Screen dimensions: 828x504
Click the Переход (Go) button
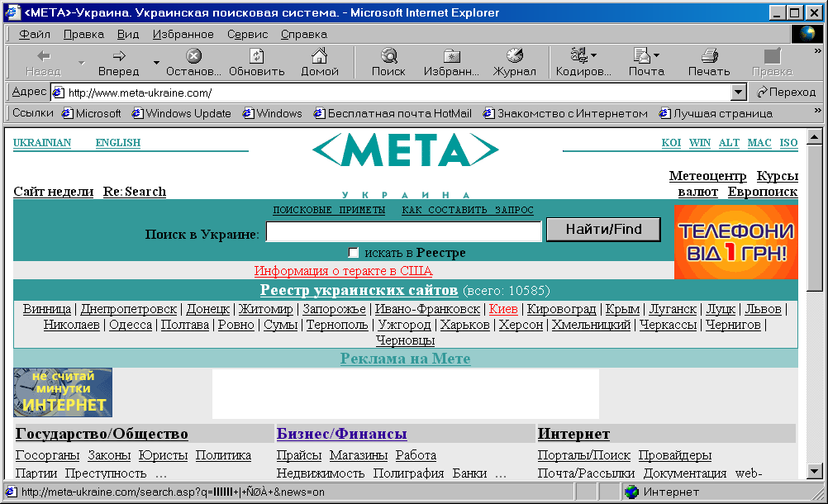tap(786, 93)
